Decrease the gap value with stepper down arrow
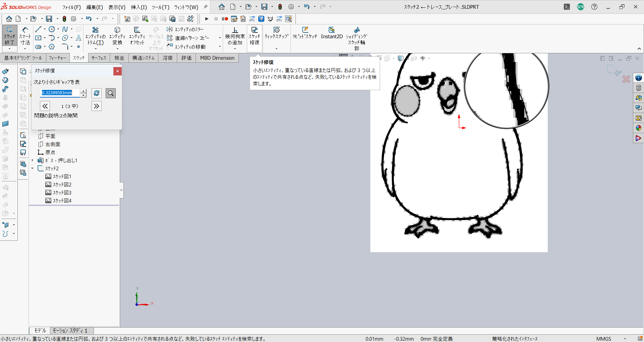644x342 pixels. coord(84,95)
